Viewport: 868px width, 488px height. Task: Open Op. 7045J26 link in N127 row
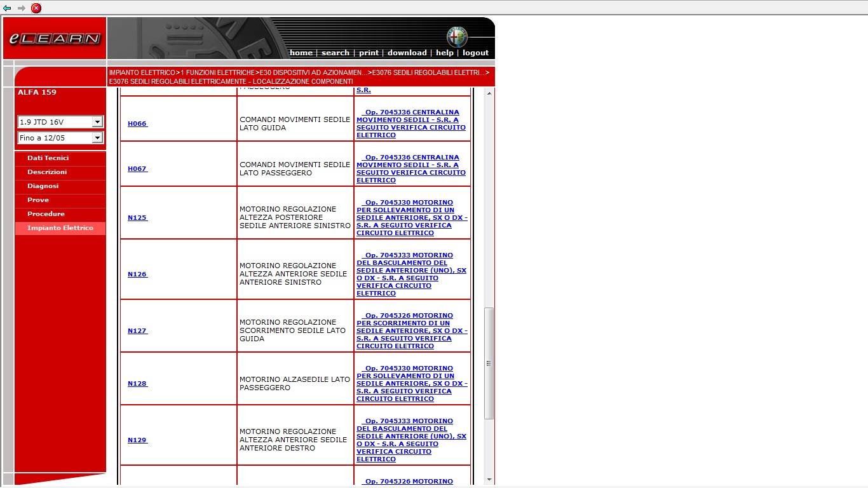[412, 330]
